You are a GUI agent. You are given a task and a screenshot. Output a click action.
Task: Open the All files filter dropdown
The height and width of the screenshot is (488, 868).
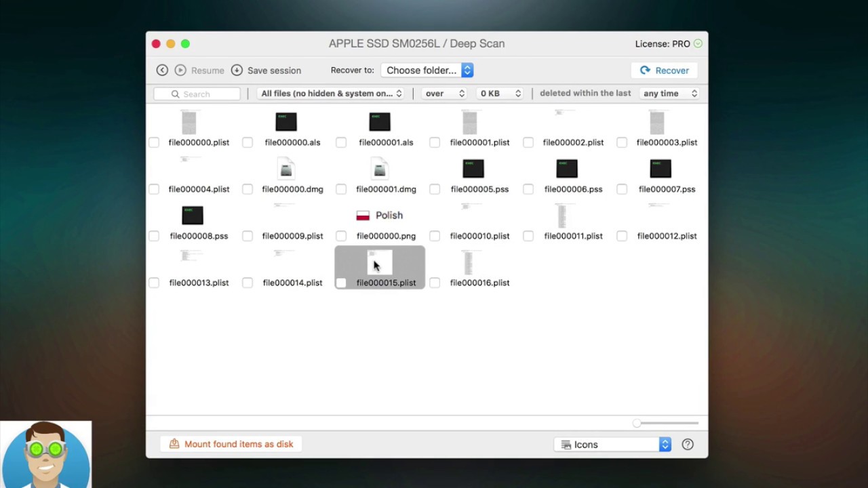coord(331,94)
